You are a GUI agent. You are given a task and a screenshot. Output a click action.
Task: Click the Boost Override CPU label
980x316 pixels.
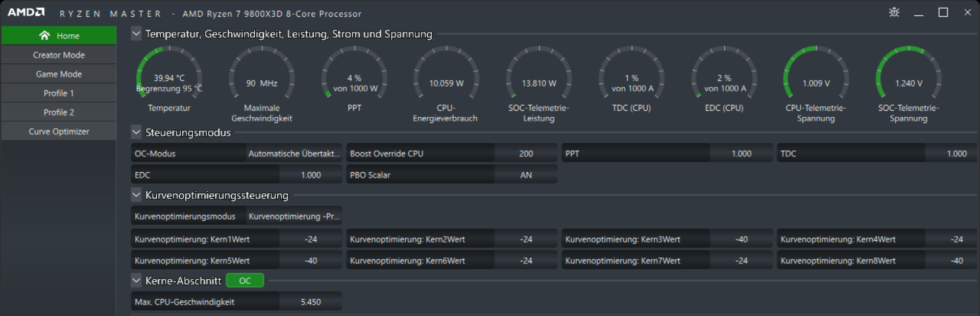[386, 153]
